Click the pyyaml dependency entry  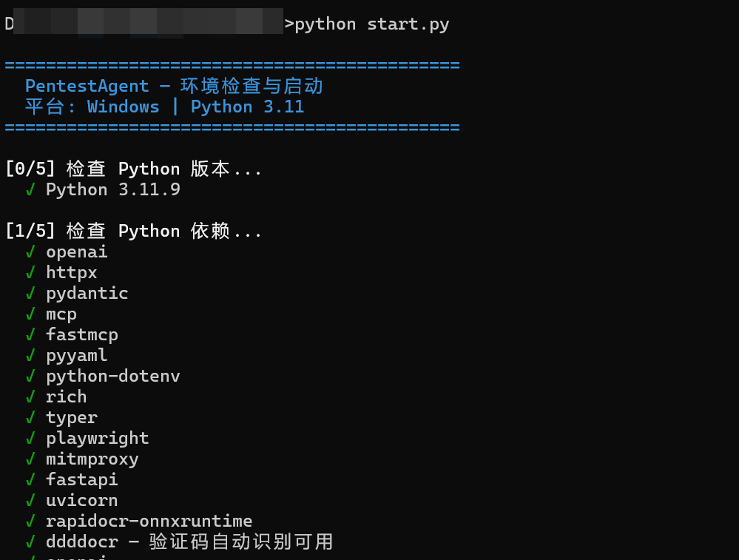click(x=77, y=356)
